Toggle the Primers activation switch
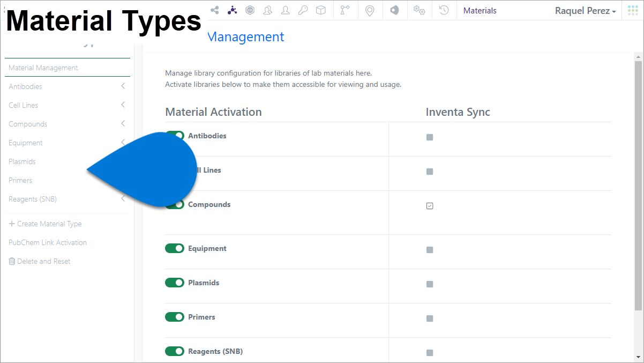 pos(175,317)
